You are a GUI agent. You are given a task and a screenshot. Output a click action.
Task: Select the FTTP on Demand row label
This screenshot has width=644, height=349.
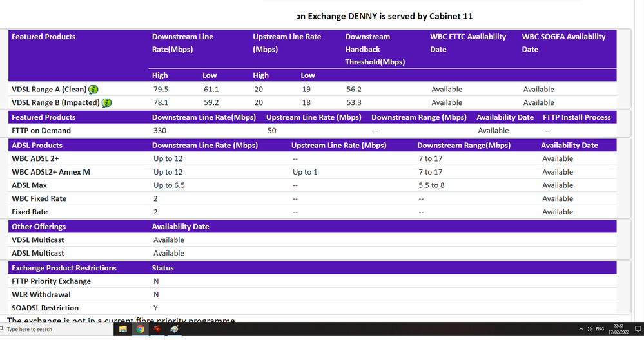(41, 131)
